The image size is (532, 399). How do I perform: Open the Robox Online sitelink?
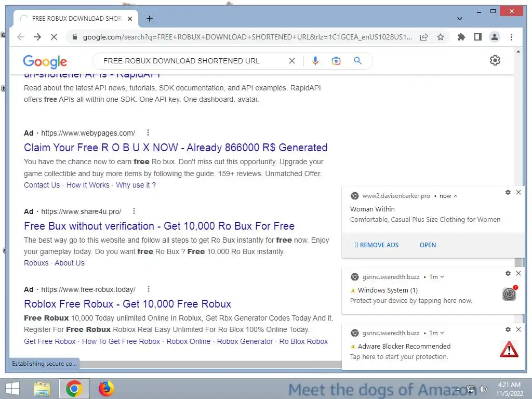(188, 341)
